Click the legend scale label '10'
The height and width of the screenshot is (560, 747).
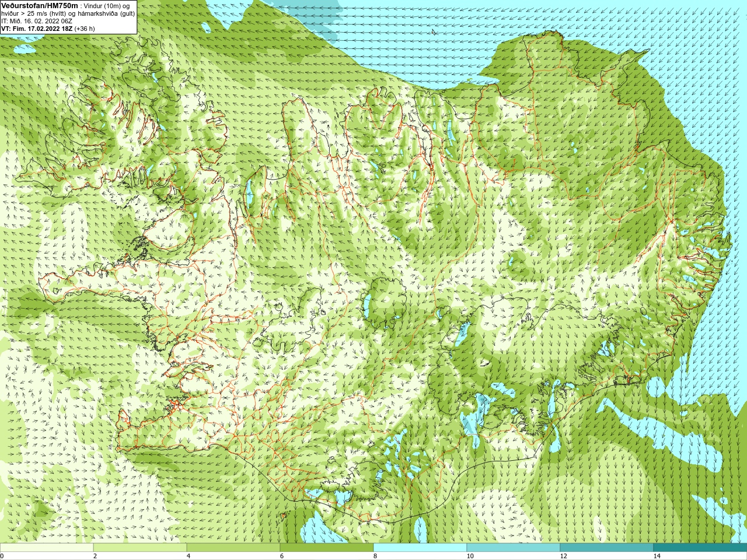pos(470,556)
